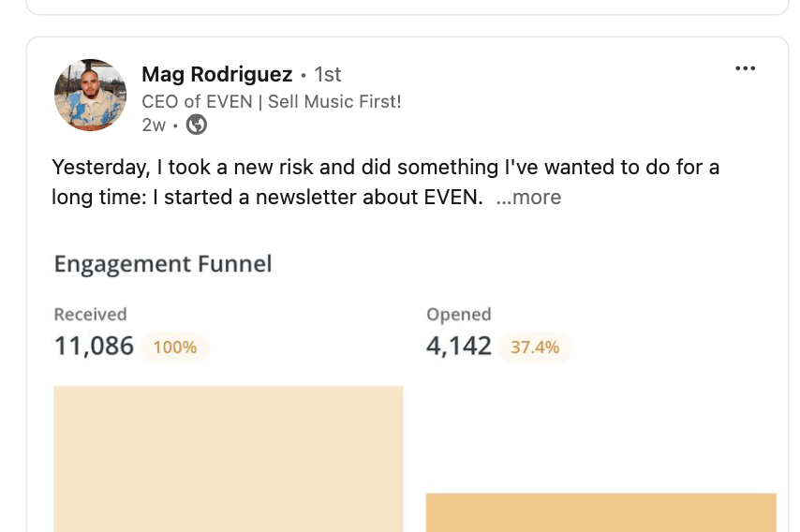This screenshot has width=800, height=532.
Task: Expand post text with …more
Action: (528, 198)
